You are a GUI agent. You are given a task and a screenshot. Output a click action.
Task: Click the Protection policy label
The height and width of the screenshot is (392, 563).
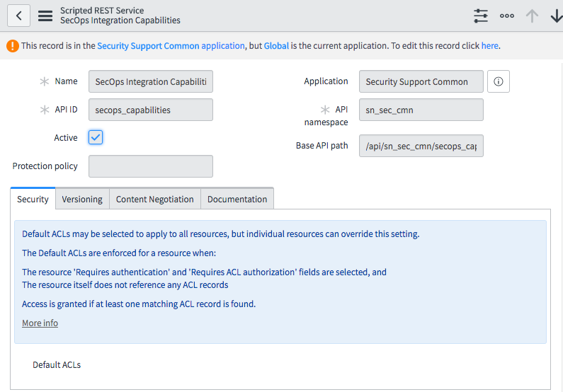[45, 166]
